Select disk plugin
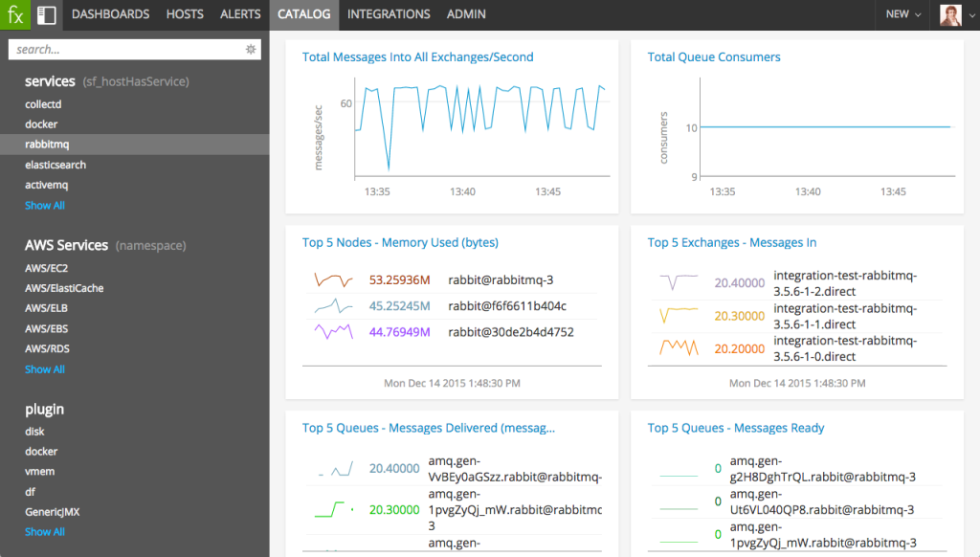Viewport: 980px width, 557px height. [35, 432]
